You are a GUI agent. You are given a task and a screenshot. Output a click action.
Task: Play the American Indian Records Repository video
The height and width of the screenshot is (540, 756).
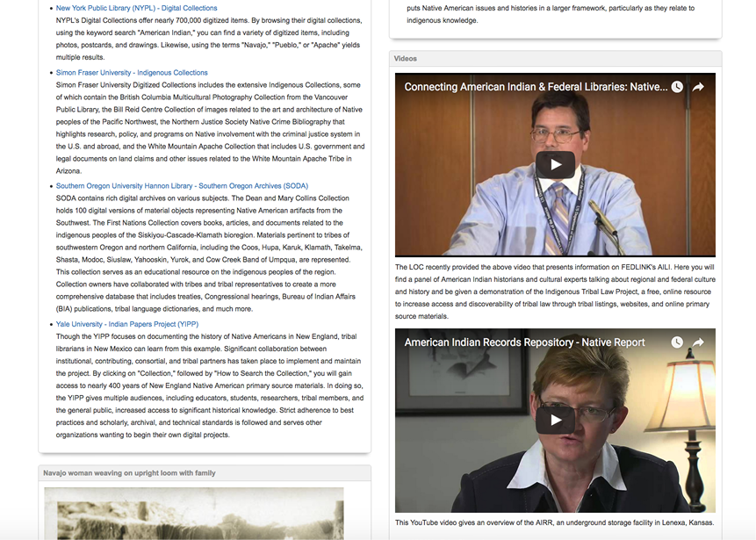(x=555, y=420)
